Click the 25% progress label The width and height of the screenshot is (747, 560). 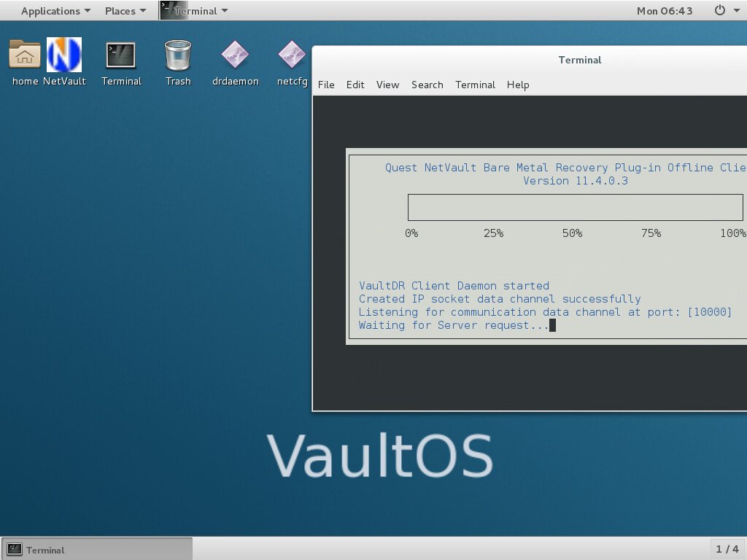493,233
